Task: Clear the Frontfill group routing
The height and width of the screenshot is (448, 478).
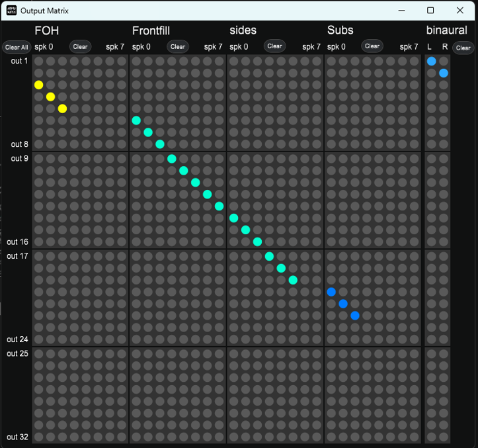Action: coord(178,47)
